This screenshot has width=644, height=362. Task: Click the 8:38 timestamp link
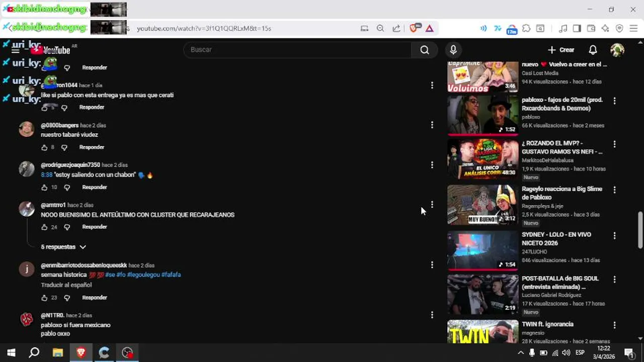(46, 174)
